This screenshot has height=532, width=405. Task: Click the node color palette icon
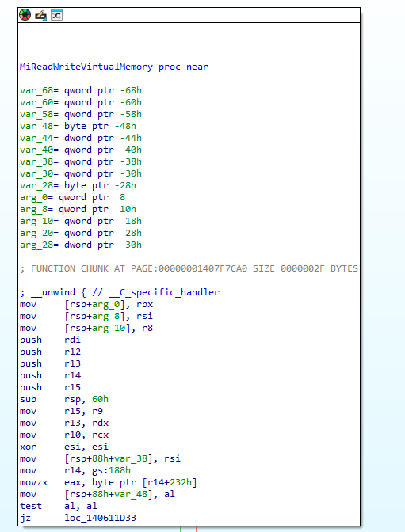tap(25, 15)
